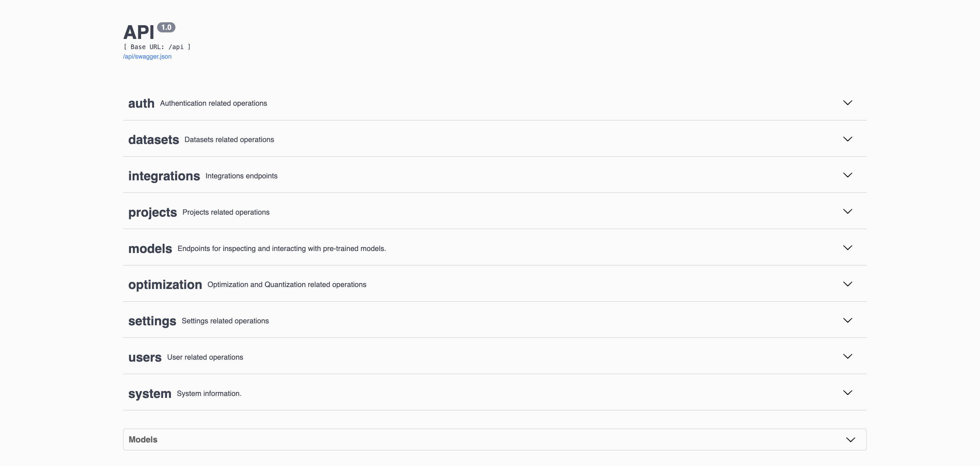Image resolution: width=980 pixels, height=466 pixels.
Task: Click 'Optimization and Quantization related operations' text
Action: click(x=287, y=285)
